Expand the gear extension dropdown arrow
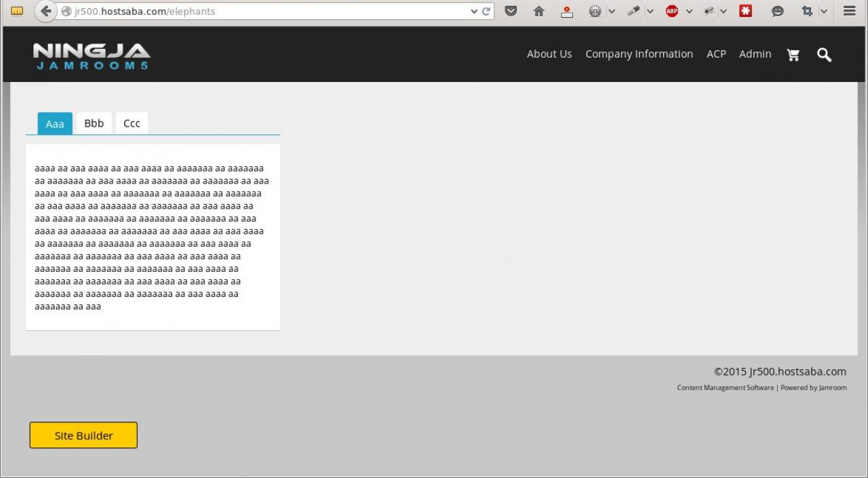This screenshot has height=478, width=868. 612,11
